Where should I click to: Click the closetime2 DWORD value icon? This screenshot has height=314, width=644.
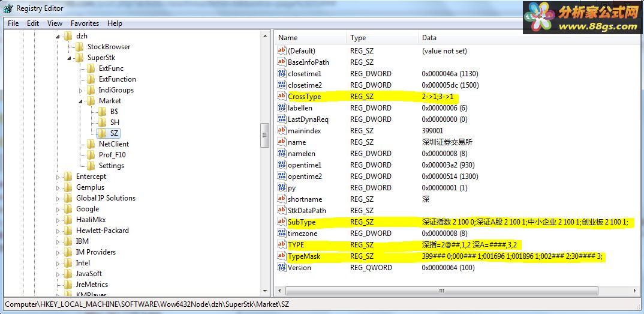tap(282, 85)
